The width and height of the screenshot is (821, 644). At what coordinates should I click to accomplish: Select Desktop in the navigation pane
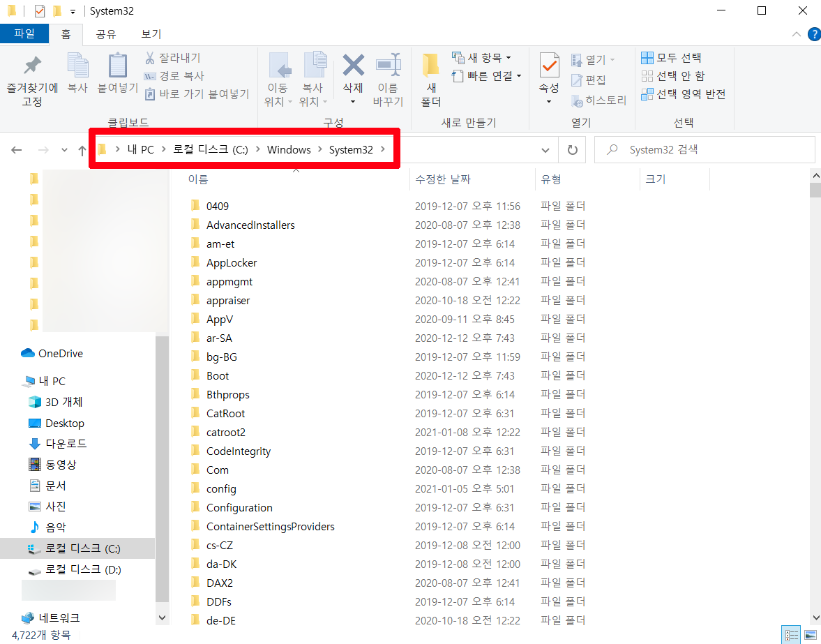point(56,423)
